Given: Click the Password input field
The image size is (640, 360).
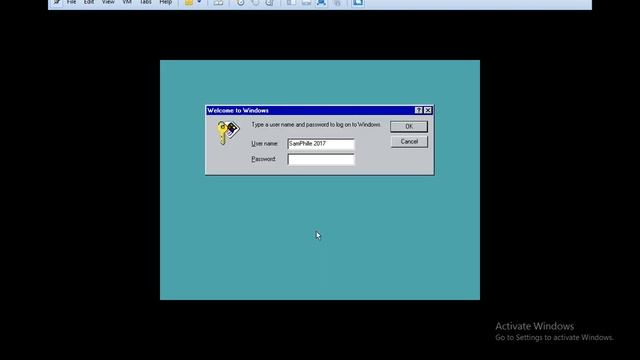Looking at the screenshot, I should point(321,159).
